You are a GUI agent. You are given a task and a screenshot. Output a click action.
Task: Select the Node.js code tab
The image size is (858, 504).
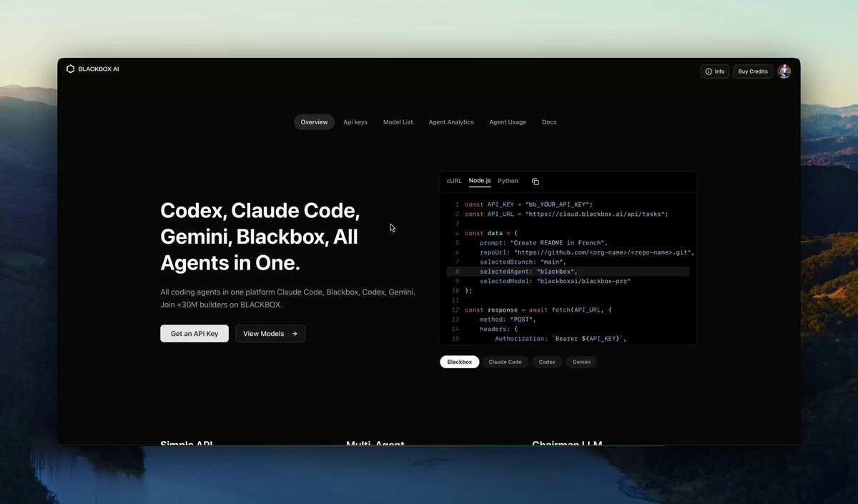(x=480, y=181)
